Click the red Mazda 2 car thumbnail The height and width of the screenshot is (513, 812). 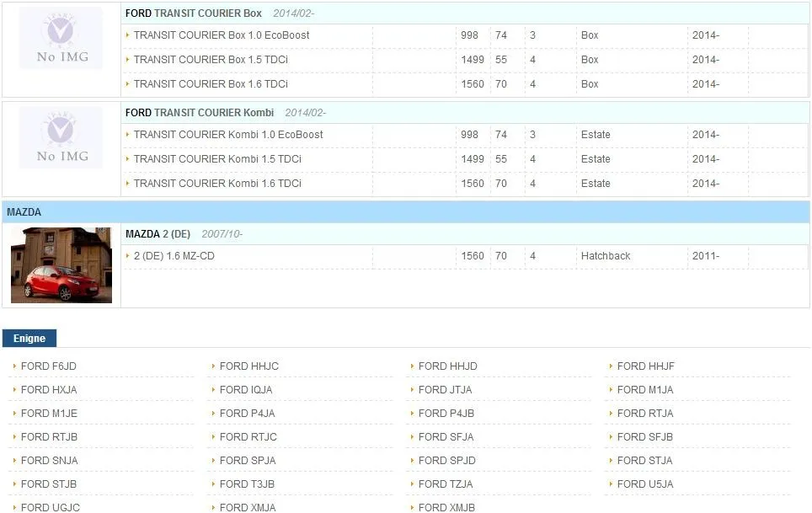61,265
